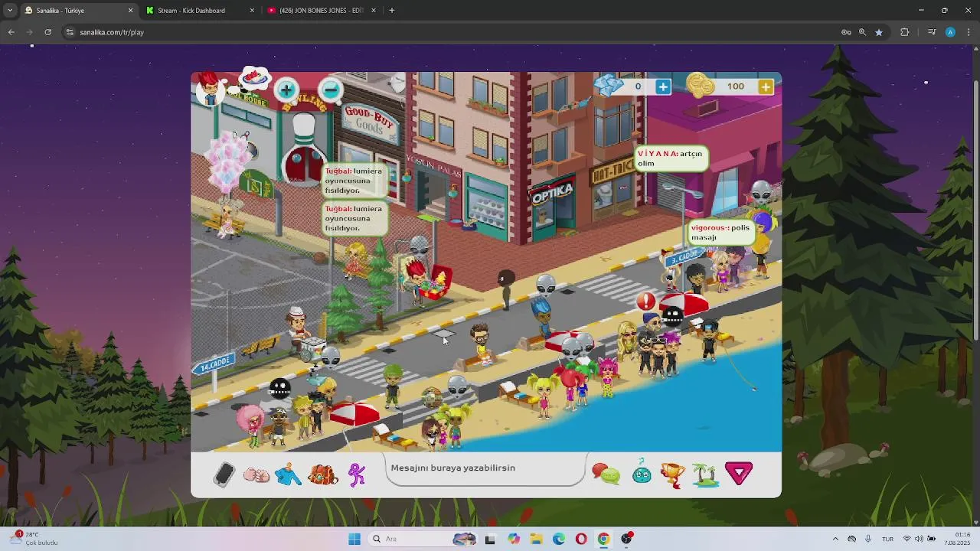The width and height of the screenshot is (980, 551).
Task: Open the tab search dropdown arrow
Action: (x=10, y=11)
